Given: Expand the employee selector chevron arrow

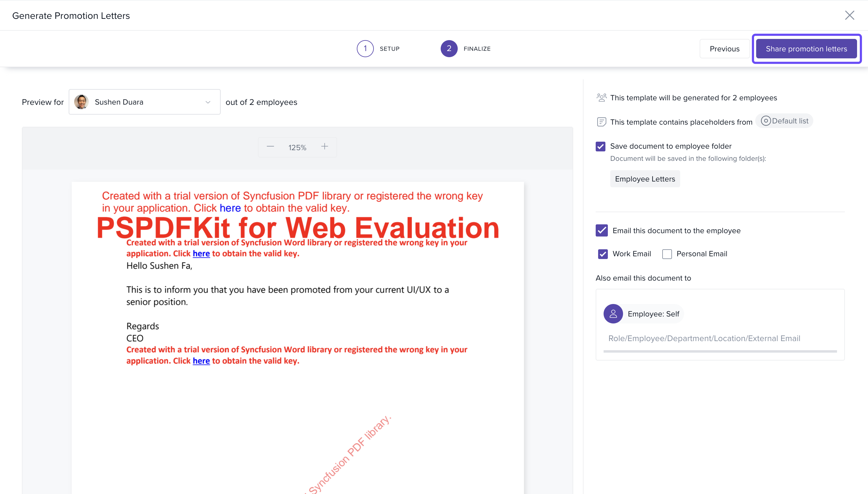Looking at the screenshot, I should click(x=208, y=102).
